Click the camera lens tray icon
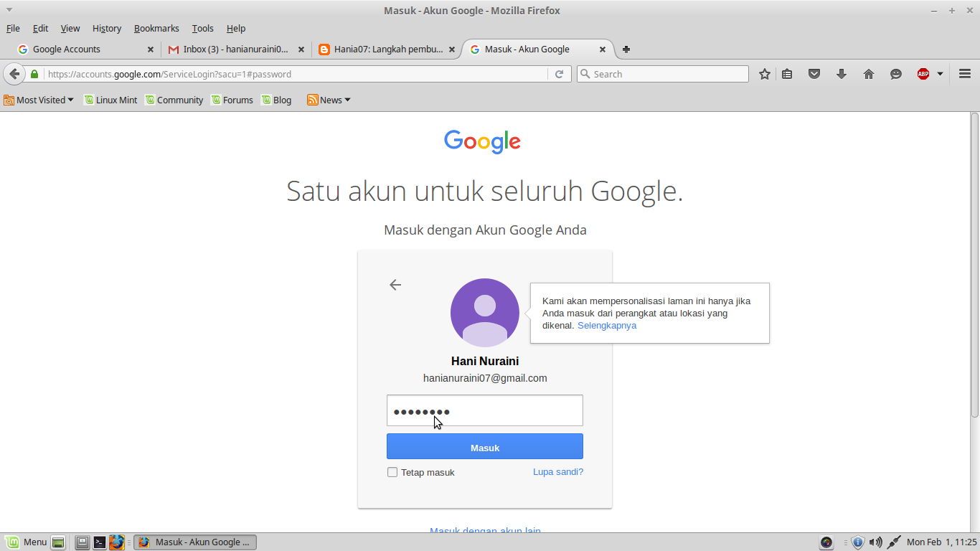The height and width of the screenshot is (551, 980). click(826, 542)
